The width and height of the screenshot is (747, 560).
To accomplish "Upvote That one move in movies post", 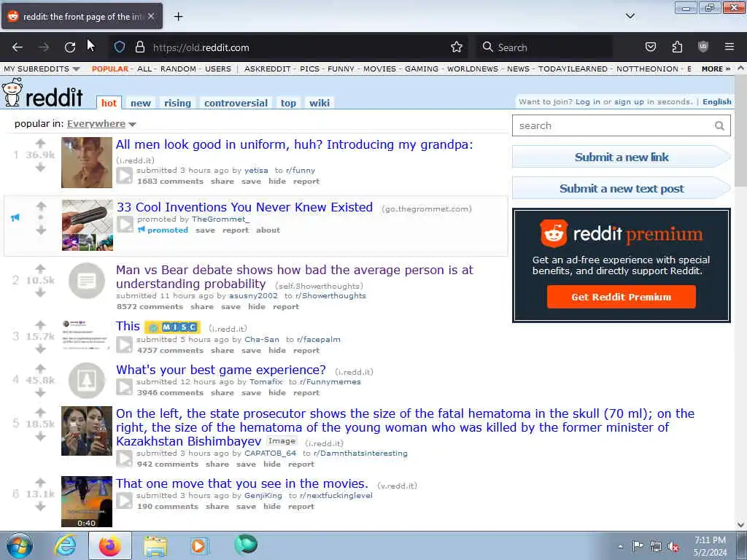I will click(x=41, y=482).
